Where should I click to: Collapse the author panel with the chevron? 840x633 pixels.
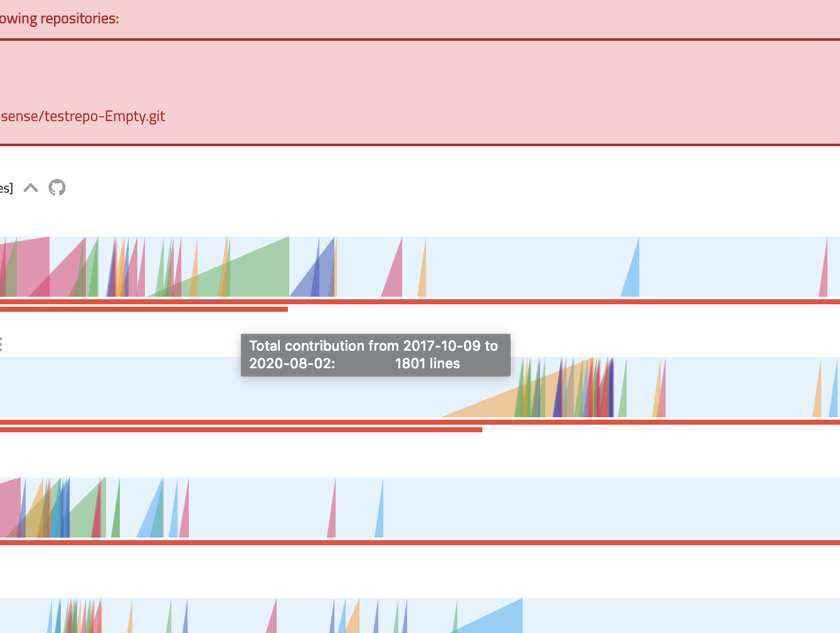(30, 187)
